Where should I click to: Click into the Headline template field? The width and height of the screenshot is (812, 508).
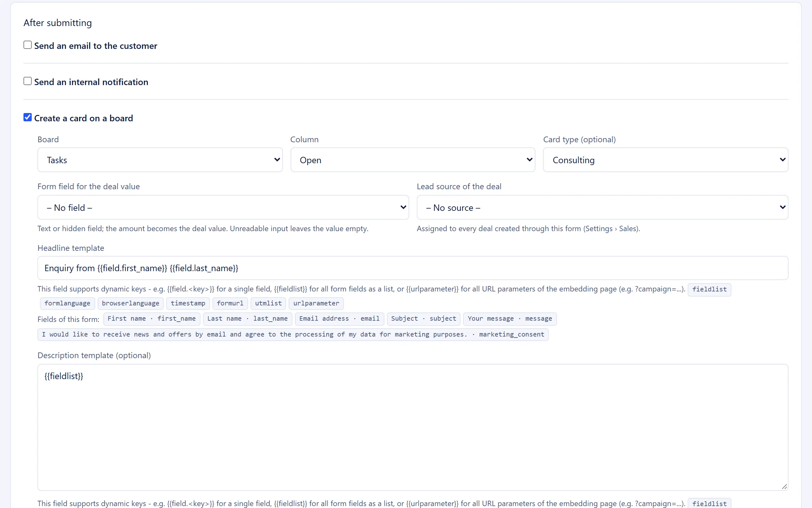pyautogui.click(x=413, y=268)
